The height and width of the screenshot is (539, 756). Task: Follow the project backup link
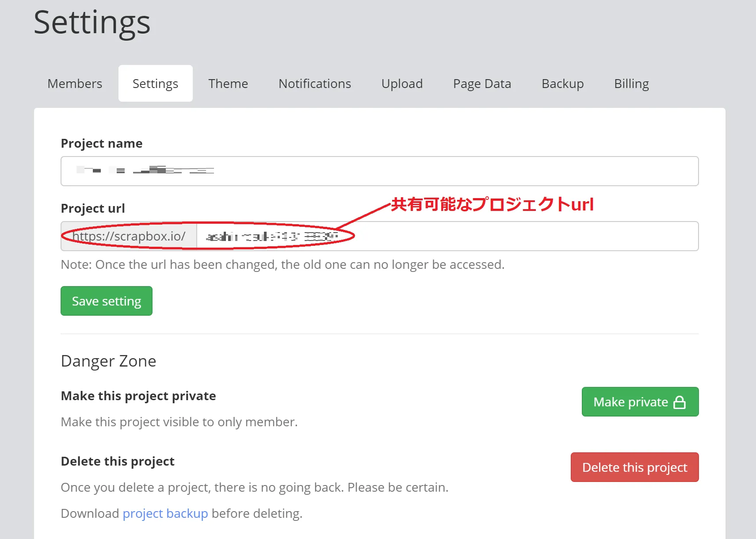pos(165,513)
